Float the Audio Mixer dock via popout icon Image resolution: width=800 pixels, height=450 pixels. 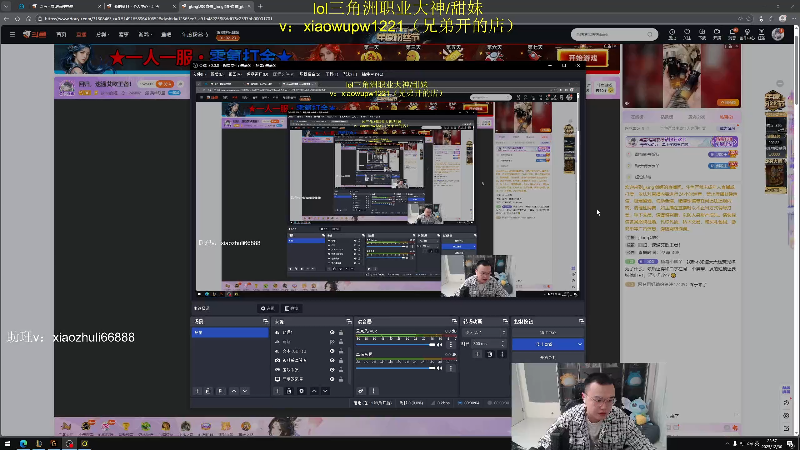(x=454, y=321)
